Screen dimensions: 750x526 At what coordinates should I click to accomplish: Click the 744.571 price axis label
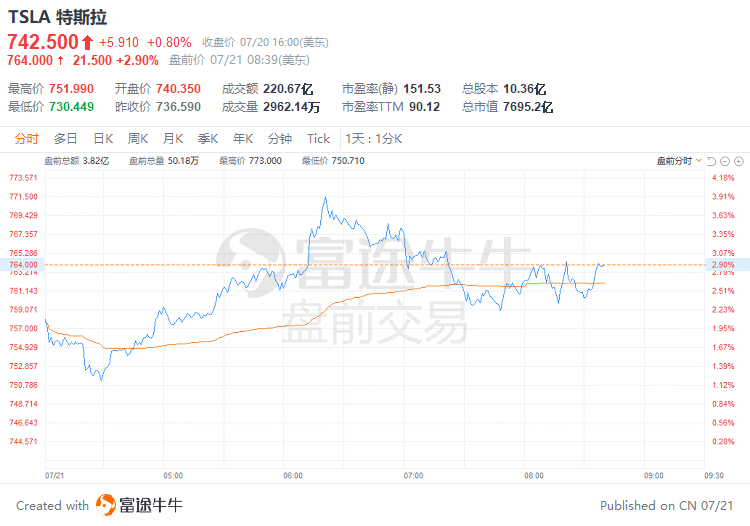(x=23, y=441)
